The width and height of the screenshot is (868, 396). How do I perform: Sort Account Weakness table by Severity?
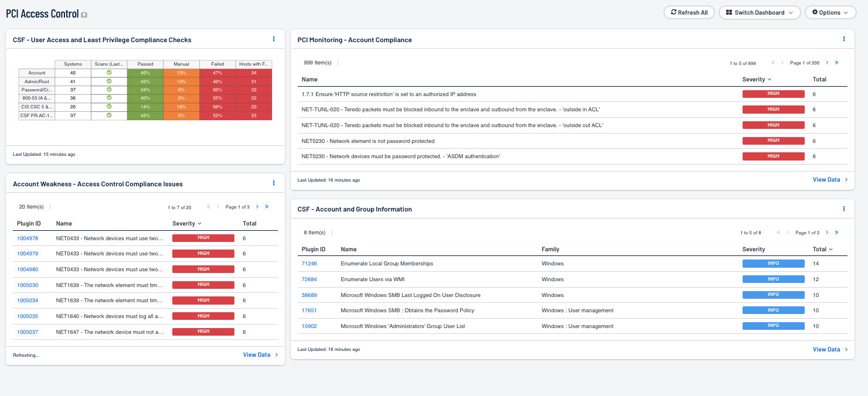pyautogui.click(x=187, y=223)
